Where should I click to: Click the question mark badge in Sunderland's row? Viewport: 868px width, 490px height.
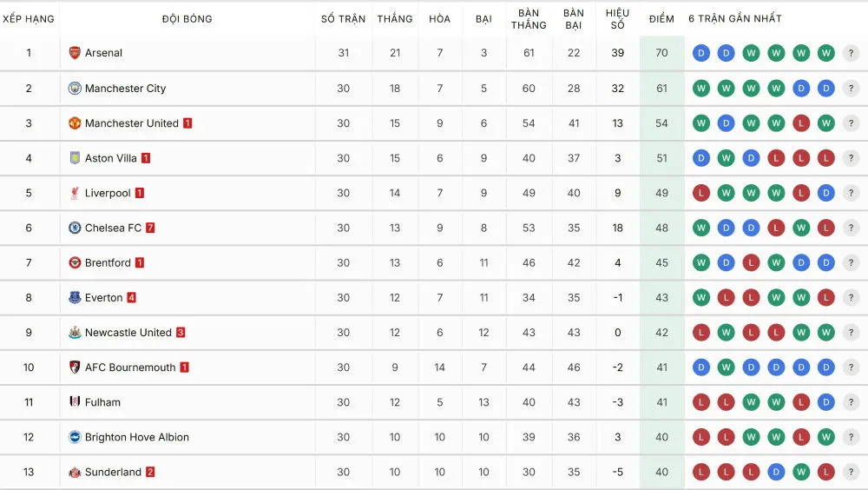coord(851,472)
